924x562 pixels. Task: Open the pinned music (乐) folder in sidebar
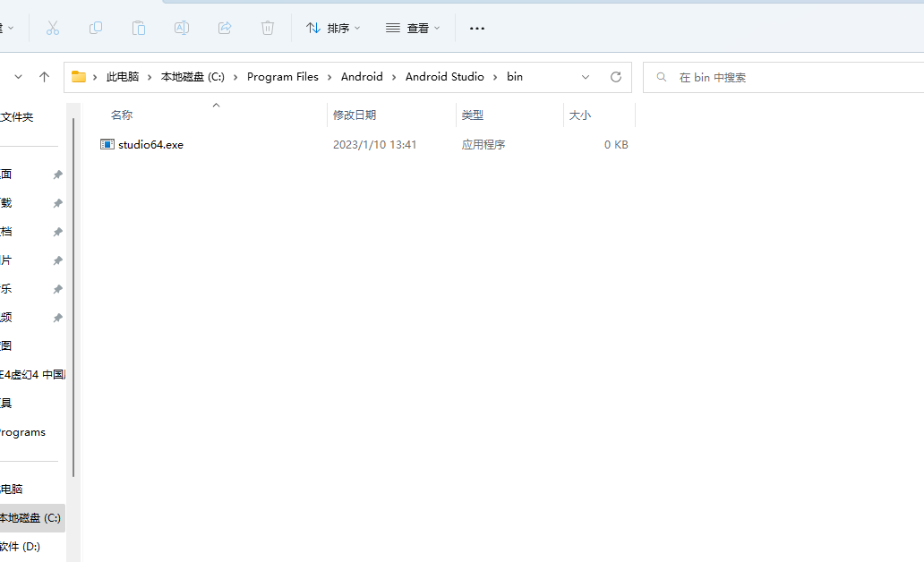pos(6,289)
